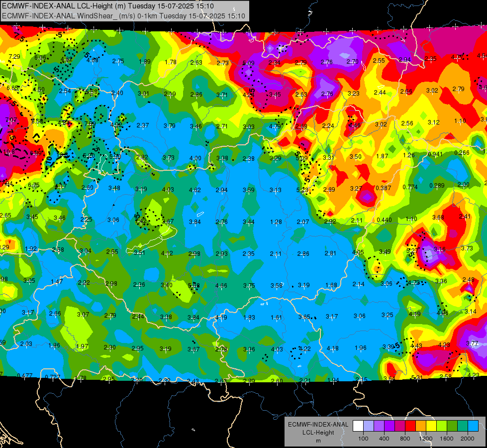The image size is (487, 448).
Task: Select the grid value 1.28
Action: point(276,222)
